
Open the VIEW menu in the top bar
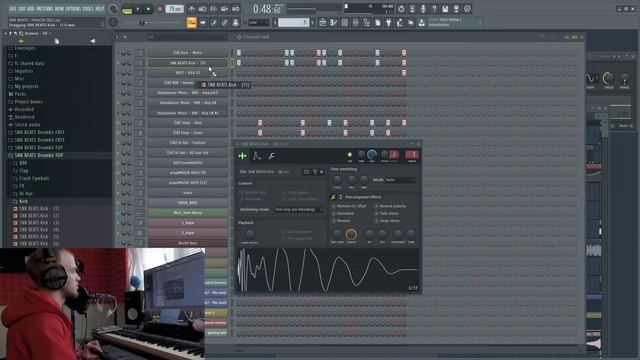[59, 9]
